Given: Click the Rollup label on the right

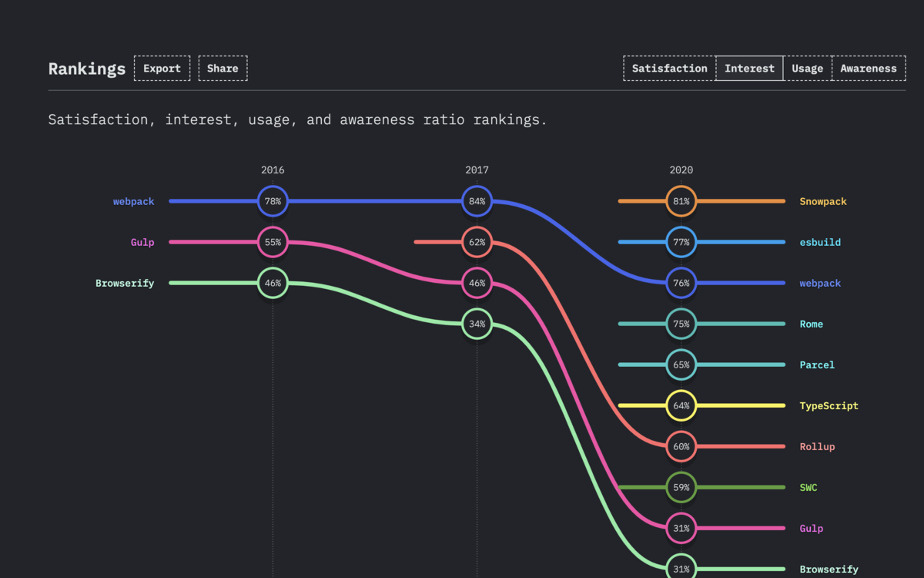Looking at the screenshot, I should click(x=817, y=446).
